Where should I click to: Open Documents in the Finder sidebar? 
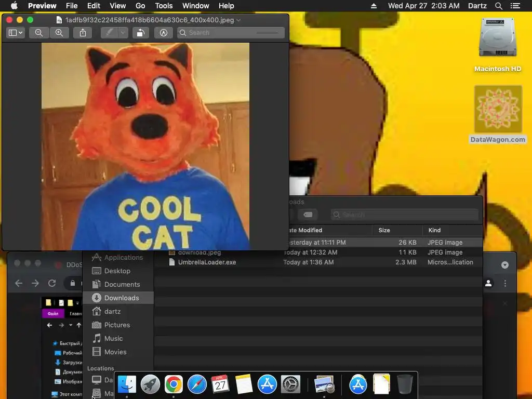click(x=118, y=284)
